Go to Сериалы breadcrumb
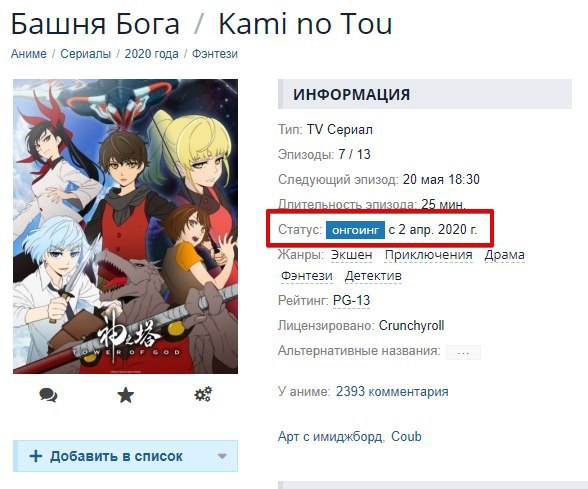 click(86, 54)
